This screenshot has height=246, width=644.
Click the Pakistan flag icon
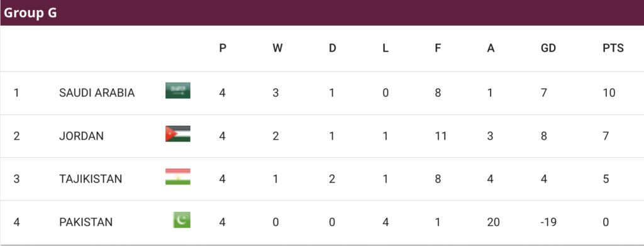(182, 220)
